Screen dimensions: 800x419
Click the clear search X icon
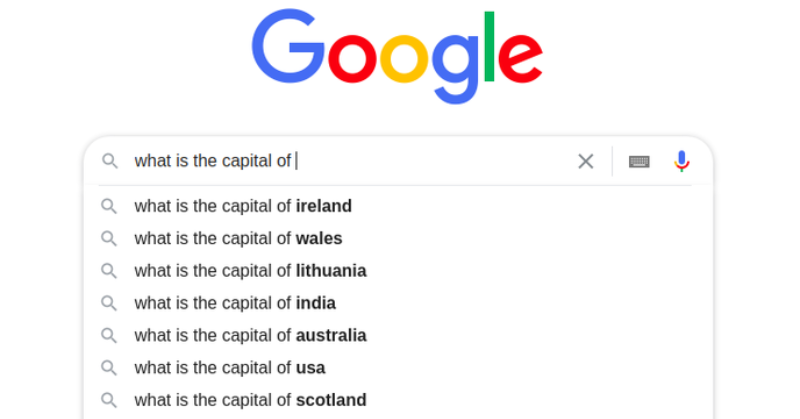coord(586,161)
